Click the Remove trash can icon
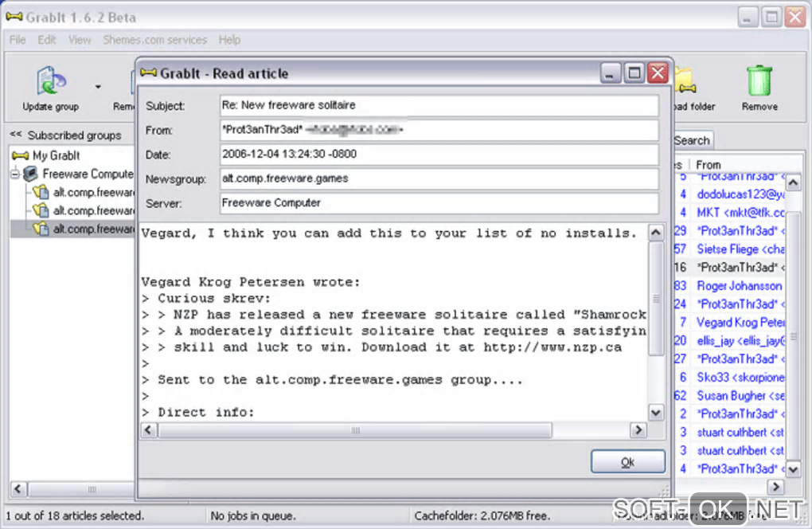Viewport: 812px width, 529px height. pyautogui.click(x=759, y=80)
